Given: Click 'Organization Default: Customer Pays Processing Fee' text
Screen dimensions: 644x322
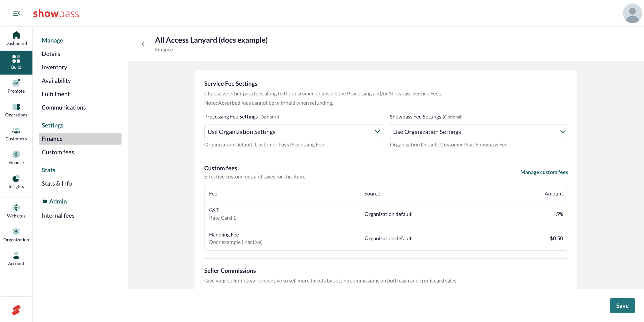Looking at the screenshot, I should (264, 145).
